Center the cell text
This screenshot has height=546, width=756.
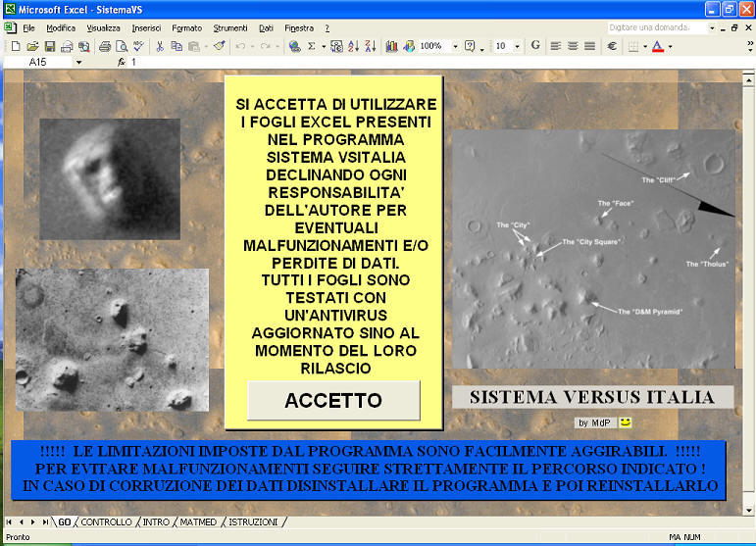(x=573, y=46)
